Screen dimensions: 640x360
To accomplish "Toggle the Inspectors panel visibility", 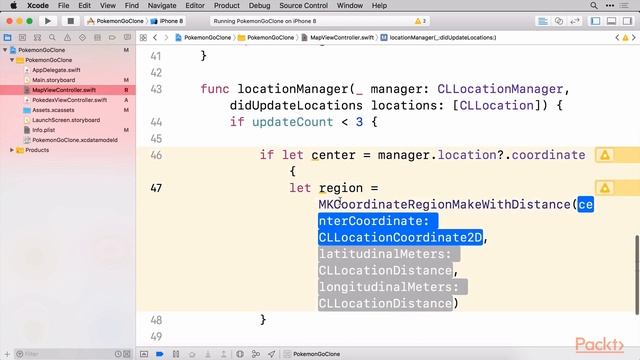I will click(x=627, y=21).
